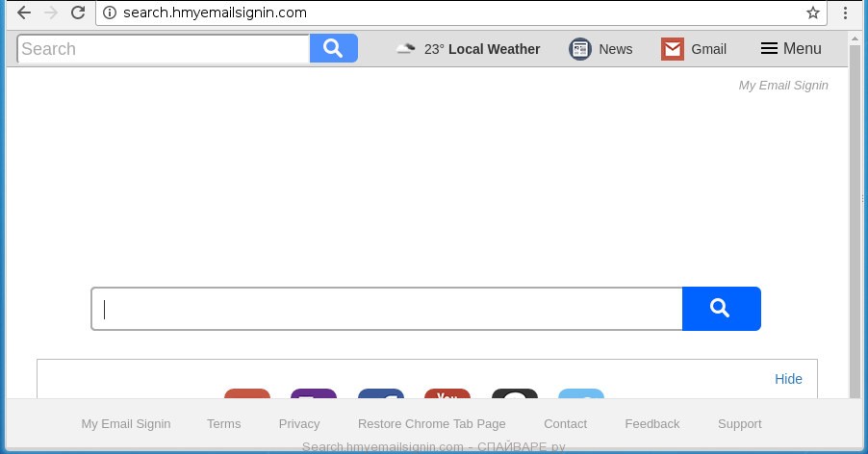This screenshot has height=454, width=868.
Task: Click the site info icon in address bar
Action: click(x=110, y=13)
